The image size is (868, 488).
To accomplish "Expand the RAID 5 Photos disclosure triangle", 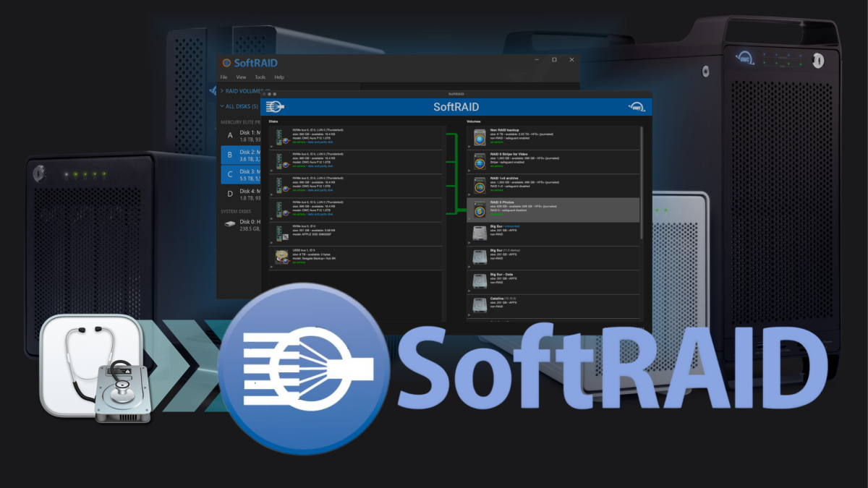I will (469, 218).
